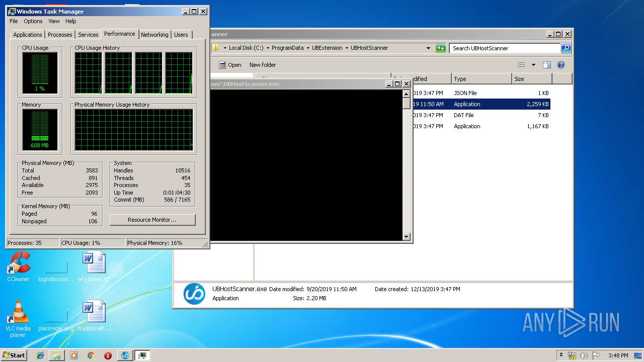Open Action Center flag icon
Image resolution: width=644 pixels, height=362 pixels.
click(x=596, y=355)
